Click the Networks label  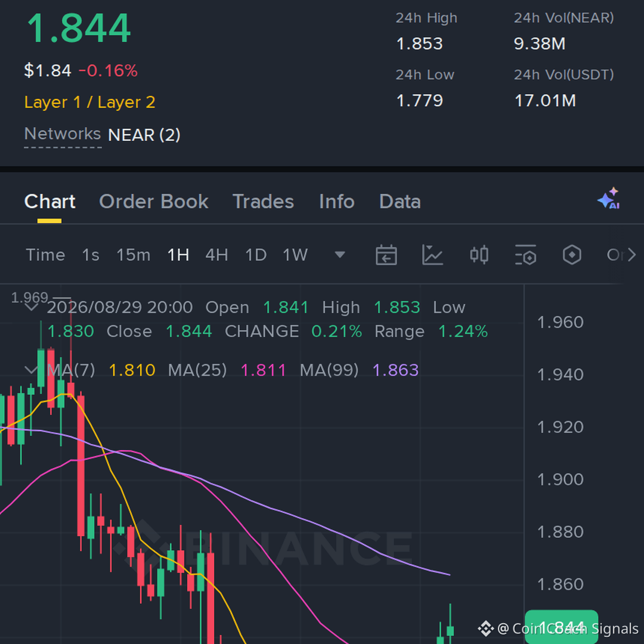pyautogui.click(x=63, y=134)
